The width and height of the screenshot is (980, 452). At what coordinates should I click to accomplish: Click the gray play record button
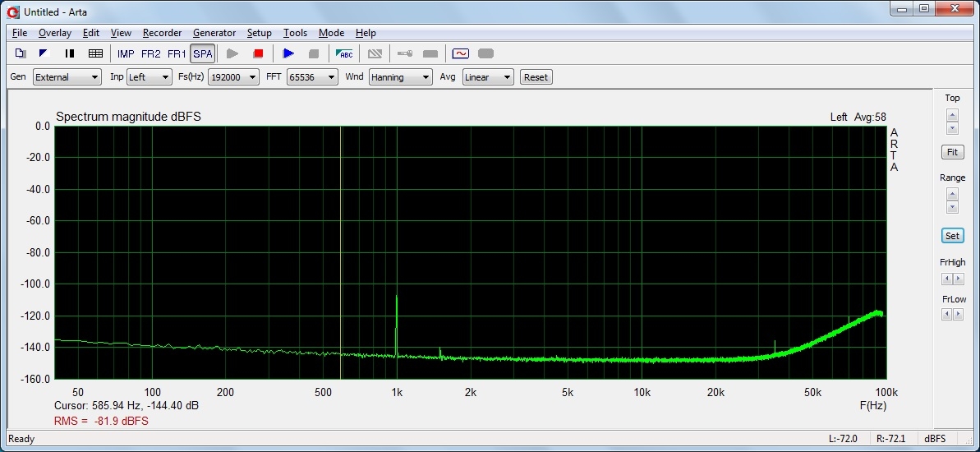coord(232,53)
